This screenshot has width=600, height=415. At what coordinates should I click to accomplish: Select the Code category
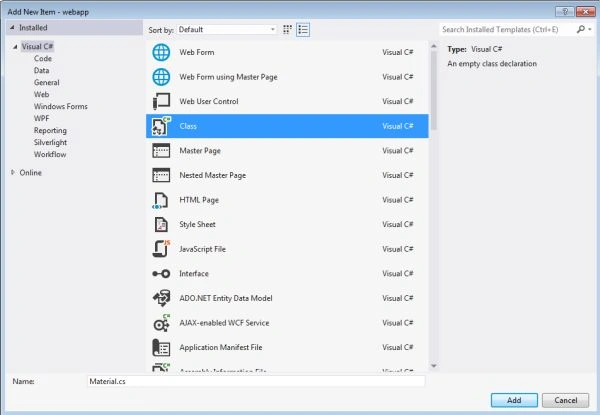pos(43,59)
